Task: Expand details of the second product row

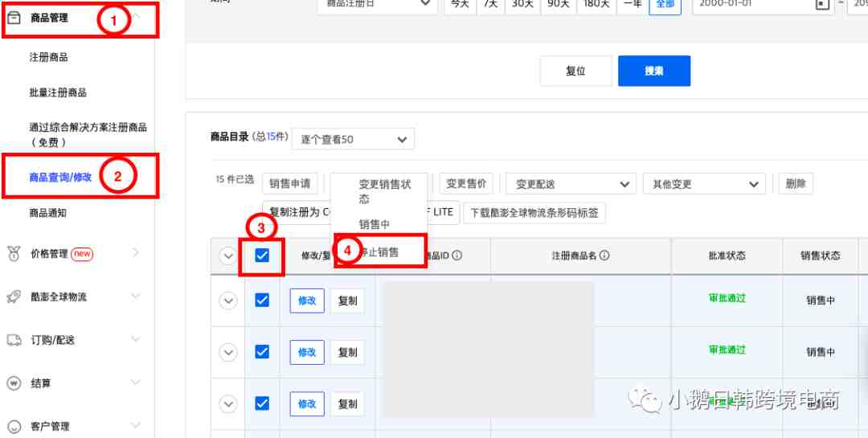Action: 228,352
